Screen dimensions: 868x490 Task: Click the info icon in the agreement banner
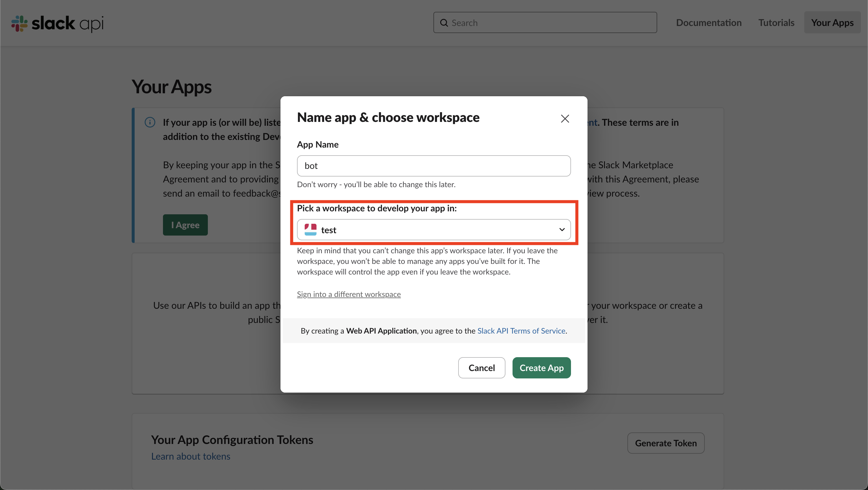point(150,122)
